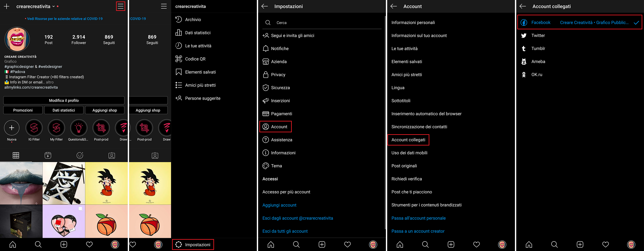Open Informazioni personali in Account
This screenshot has width=644, height=251.
(x=413, y=23)
